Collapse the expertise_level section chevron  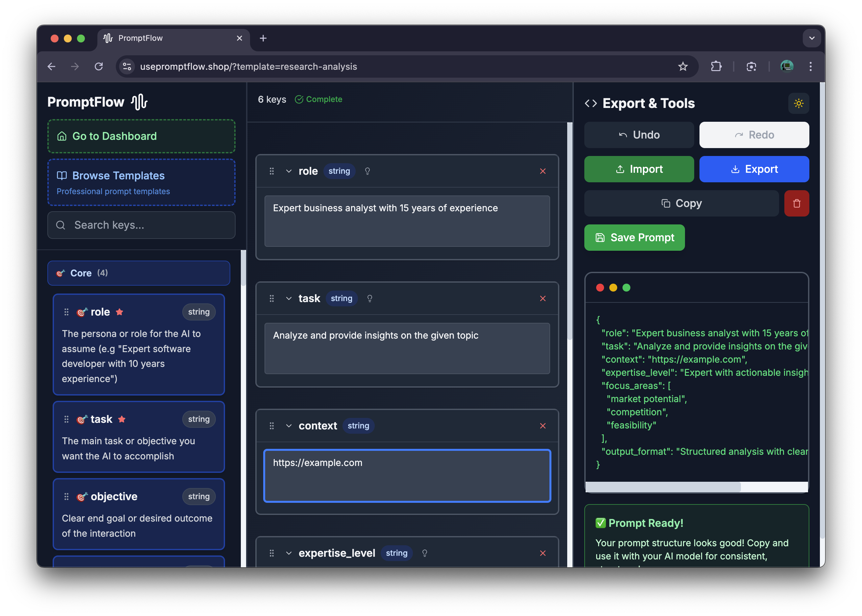(289, 553)
